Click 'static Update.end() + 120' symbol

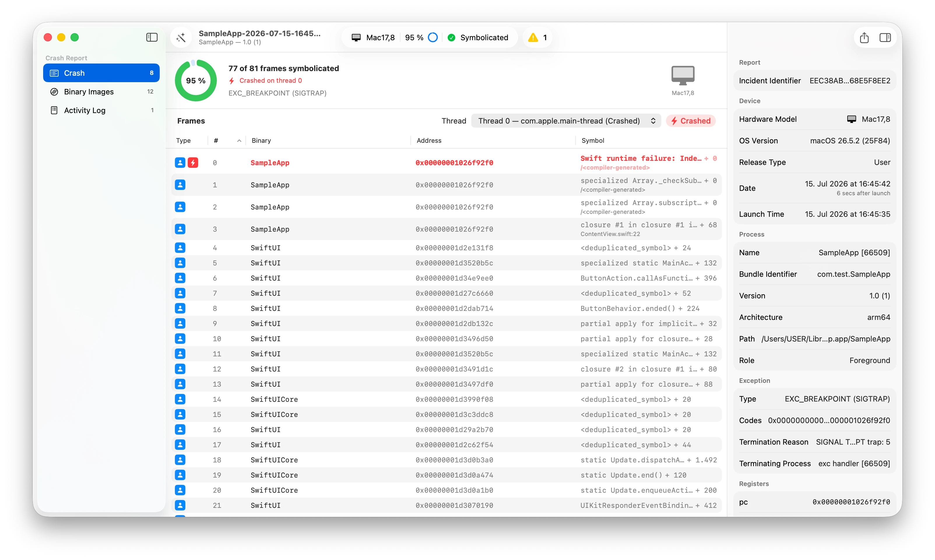coord(633,475)
